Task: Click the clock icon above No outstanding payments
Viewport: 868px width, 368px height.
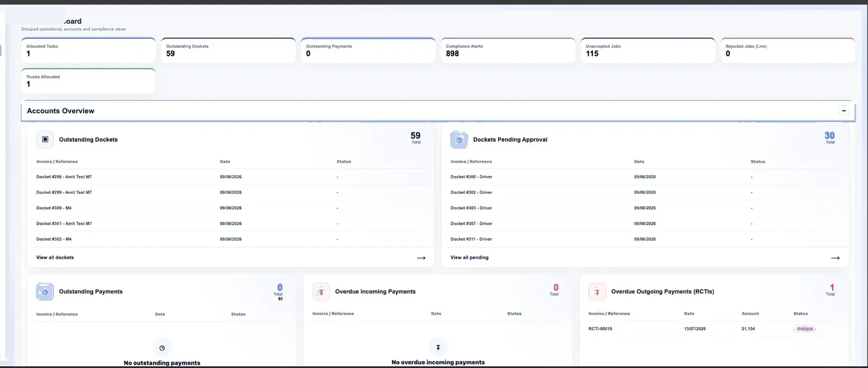Action: point(162,348)
